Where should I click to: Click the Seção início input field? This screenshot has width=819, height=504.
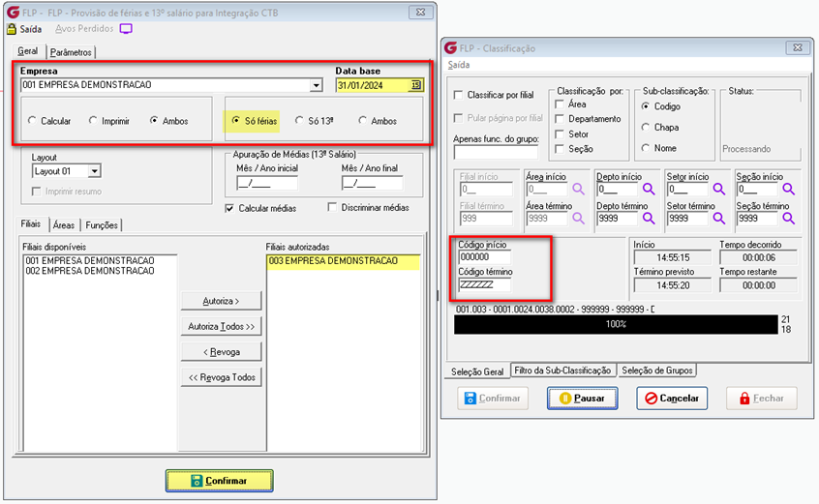click(x=758, y=189)
